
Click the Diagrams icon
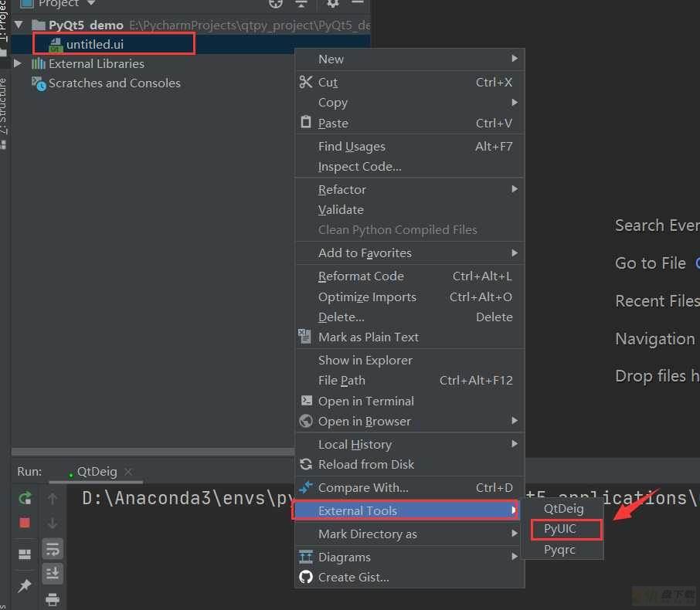tap(306, 557)
